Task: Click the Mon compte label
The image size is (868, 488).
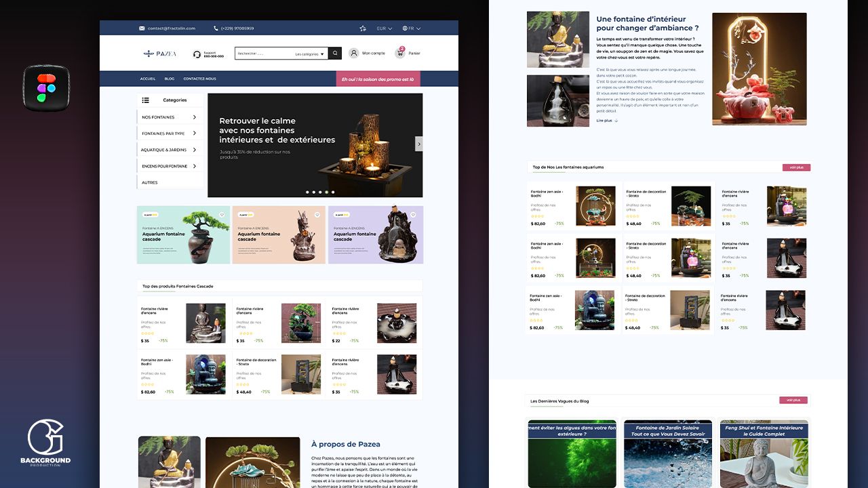Action: coord(374,54)
